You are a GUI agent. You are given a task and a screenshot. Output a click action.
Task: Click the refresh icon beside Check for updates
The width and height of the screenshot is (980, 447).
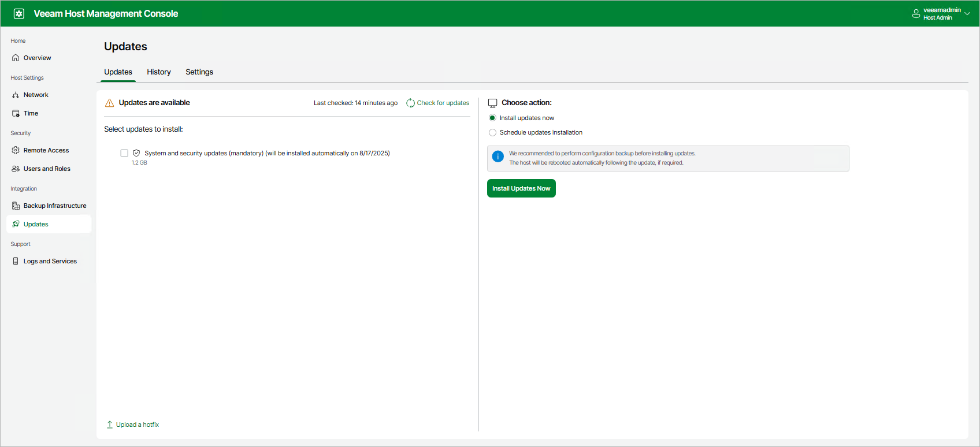410,103
